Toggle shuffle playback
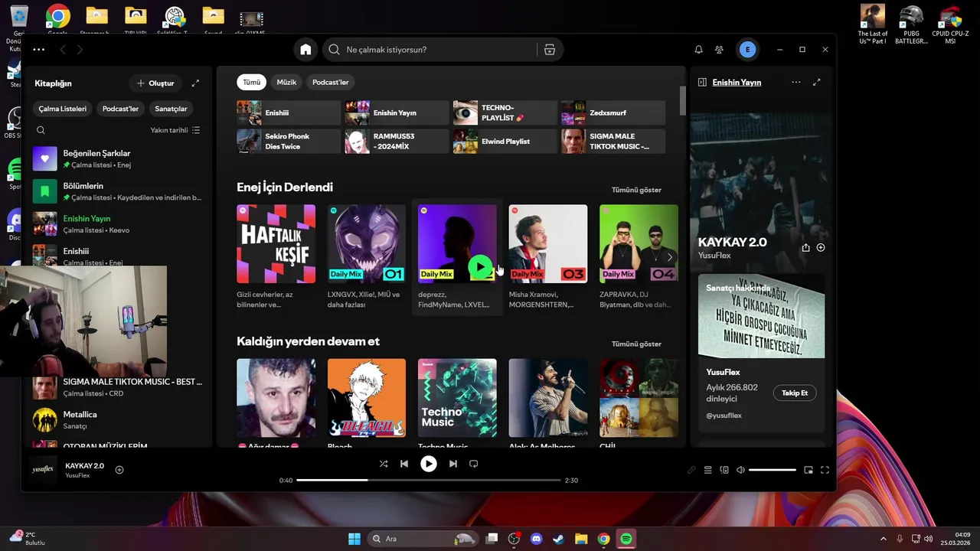The height and width of the screenshot is (551, 980). click(x=384, y=464)
